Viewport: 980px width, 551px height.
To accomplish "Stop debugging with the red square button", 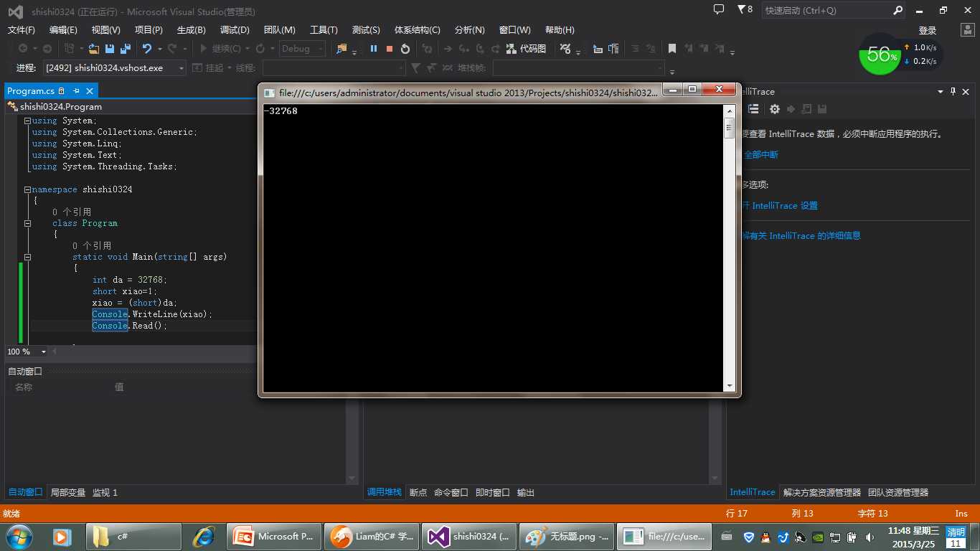I will point(390,49).
